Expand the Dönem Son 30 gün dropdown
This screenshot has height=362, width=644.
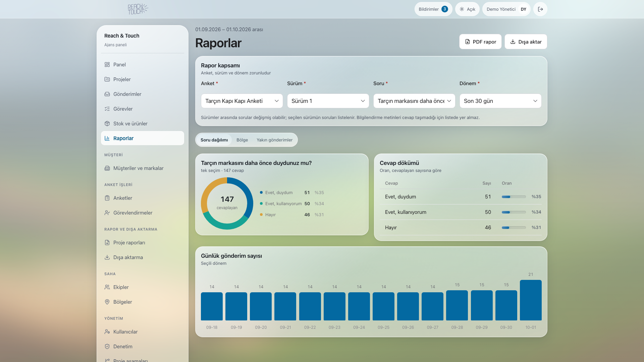(500, 101)
